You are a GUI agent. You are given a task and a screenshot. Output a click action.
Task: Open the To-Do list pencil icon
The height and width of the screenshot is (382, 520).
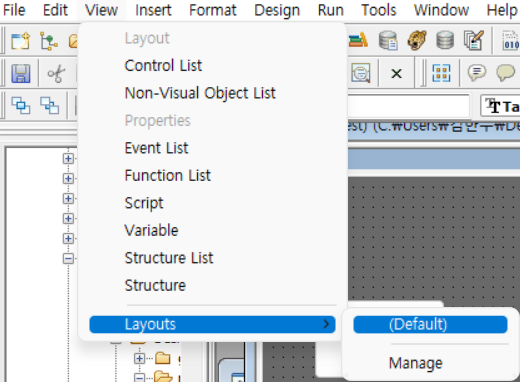474,40
